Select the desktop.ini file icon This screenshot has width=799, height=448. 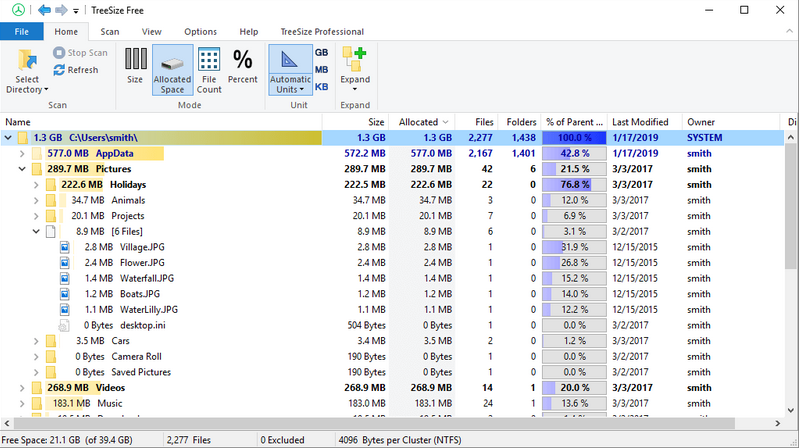click(64, 325)
